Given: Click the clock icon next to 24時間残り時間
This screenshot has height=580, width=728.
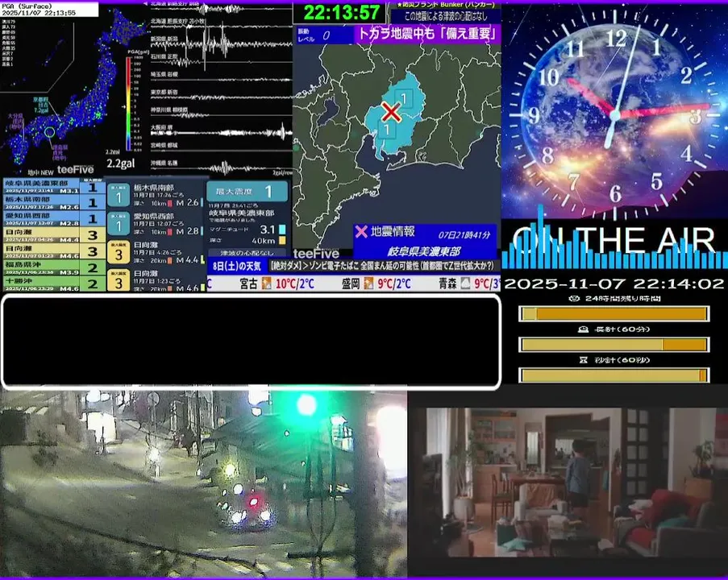Looking at the screenshot, I should tap(574, 298).
